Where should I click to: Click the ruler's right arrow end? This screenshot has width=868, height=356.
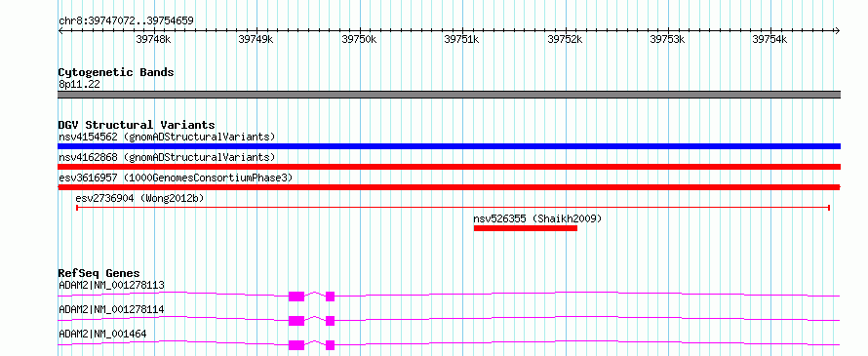pos(838,31)
